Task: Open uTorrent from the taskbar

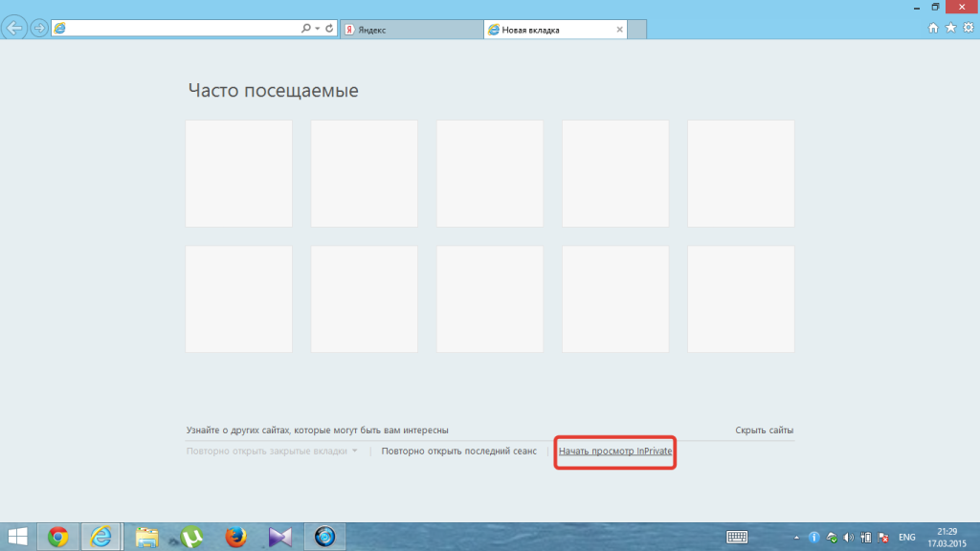Action: [191, 537]
